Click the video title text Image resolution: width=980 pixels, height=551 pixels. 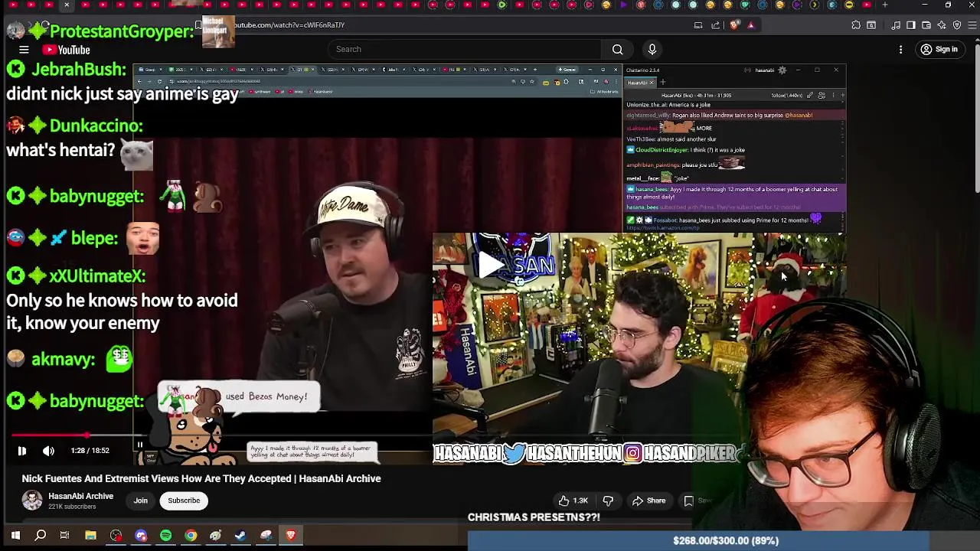point(201,478)
